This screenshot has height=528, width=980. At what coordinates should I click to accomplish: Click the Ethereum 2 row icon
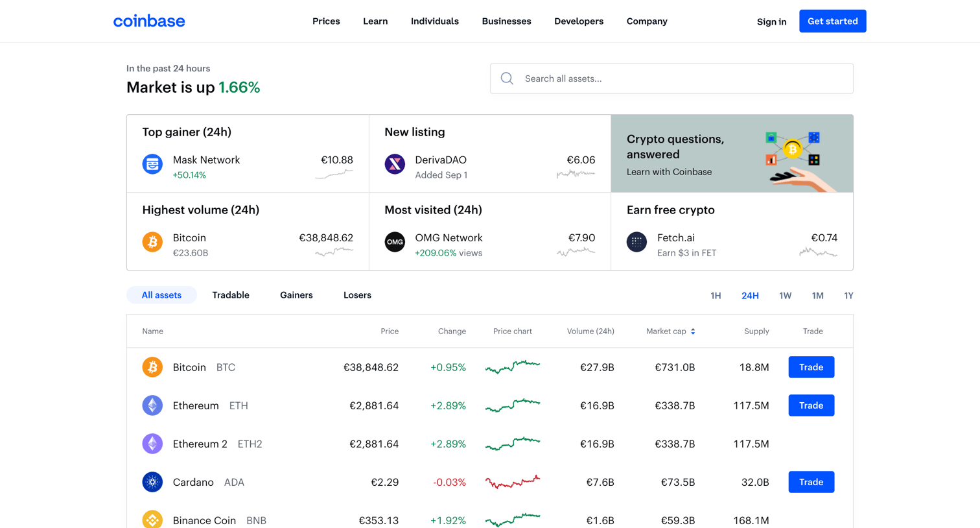pos(152,444)
